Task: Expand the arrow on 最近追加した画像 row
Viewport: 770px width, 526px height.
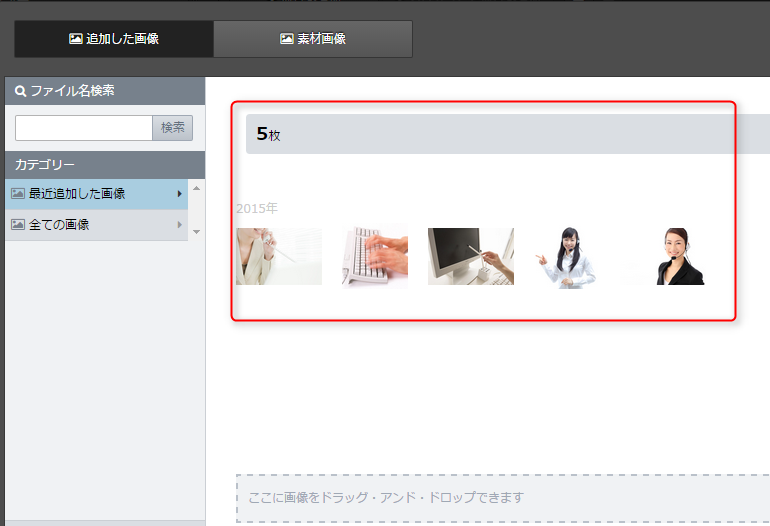Action: 180,194
